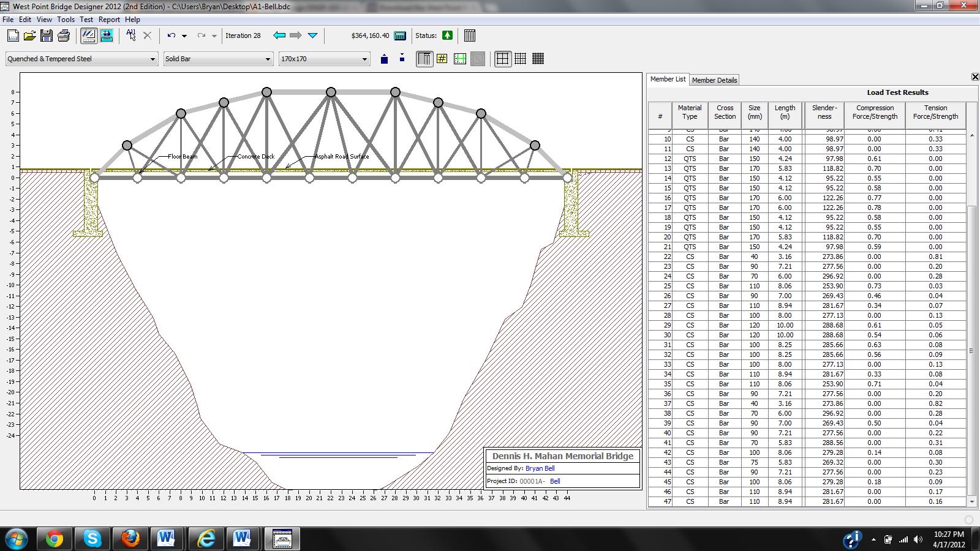Click the designer name Bryan Bell field
The height and width of the screenshot is (551, 980).
[540, 468]
